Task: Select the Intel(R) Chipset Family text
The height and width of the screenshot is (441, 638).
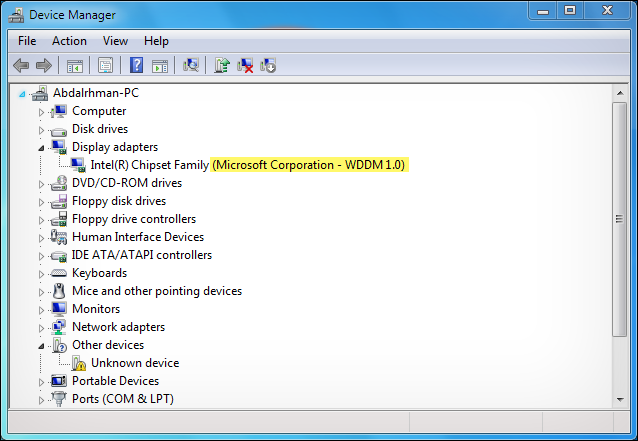Action: (x=149, y=165)
